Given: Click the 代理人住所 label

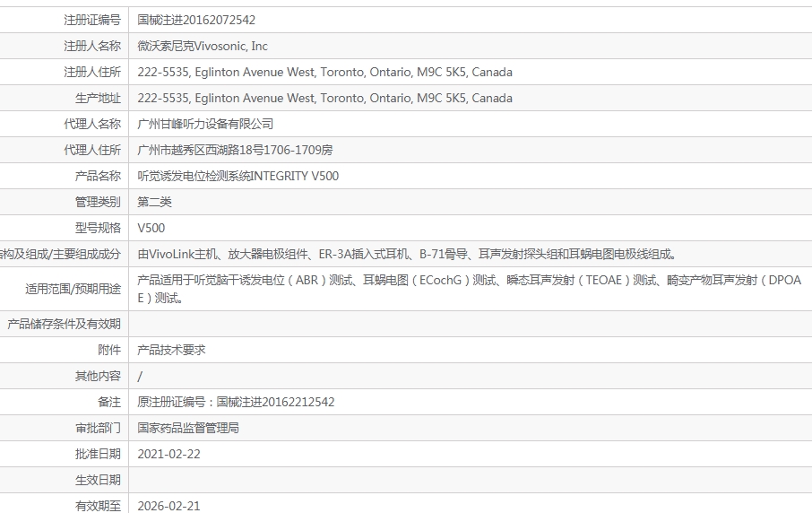Looking at the screenshot, I should pos(92,150).
